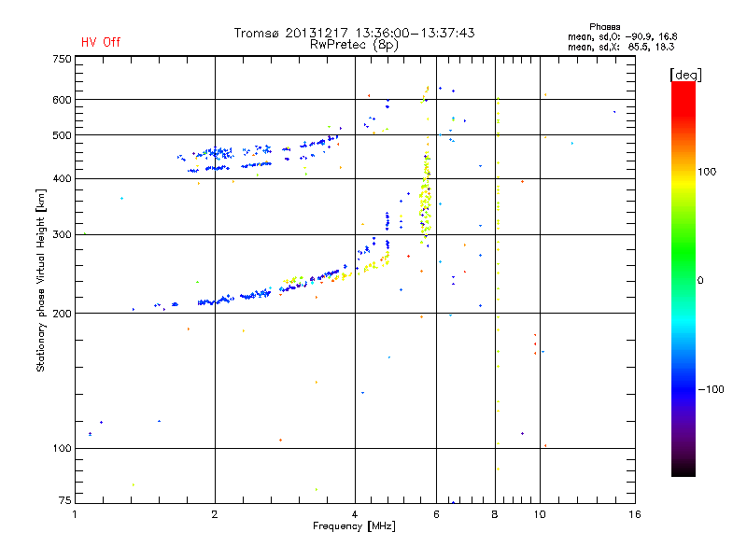
Task: Click the y-axis tick label '300'
Action: (62, 235)
